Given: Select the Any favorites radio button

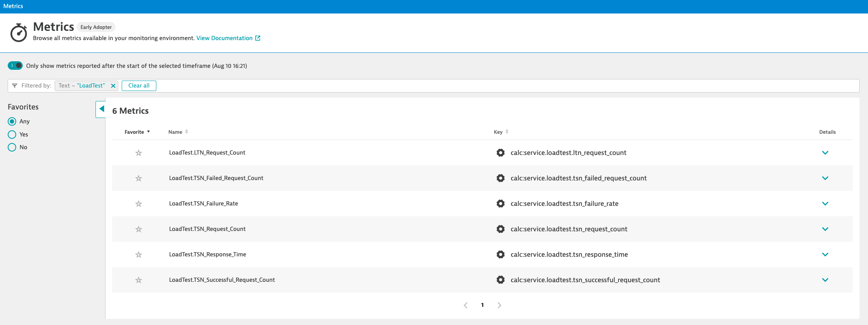Looking at the screenshot, I should click(12, 121).
